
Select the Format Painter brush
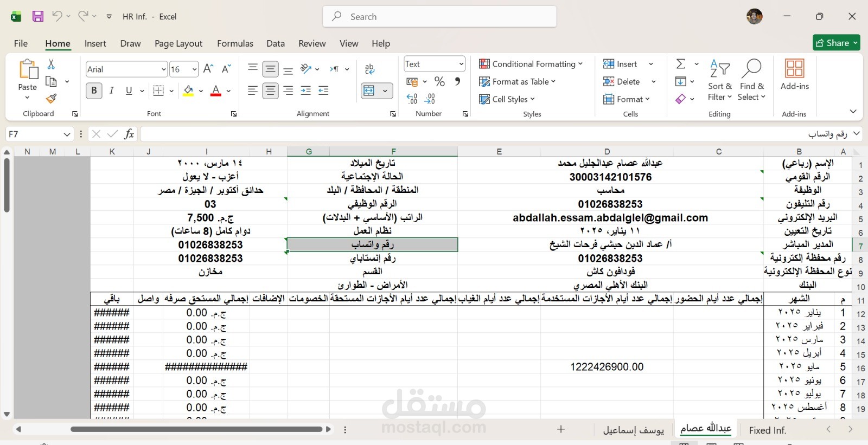(51, 99)
